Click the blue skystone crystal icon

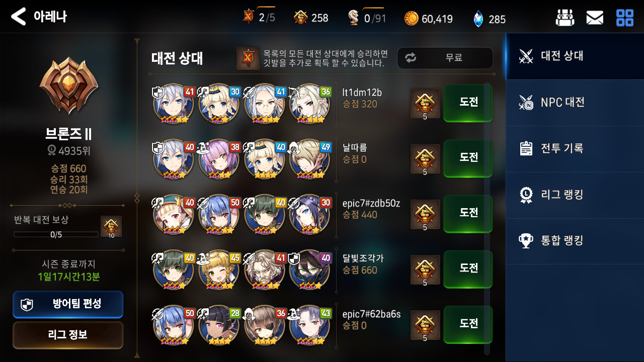(x=478, y=19)
